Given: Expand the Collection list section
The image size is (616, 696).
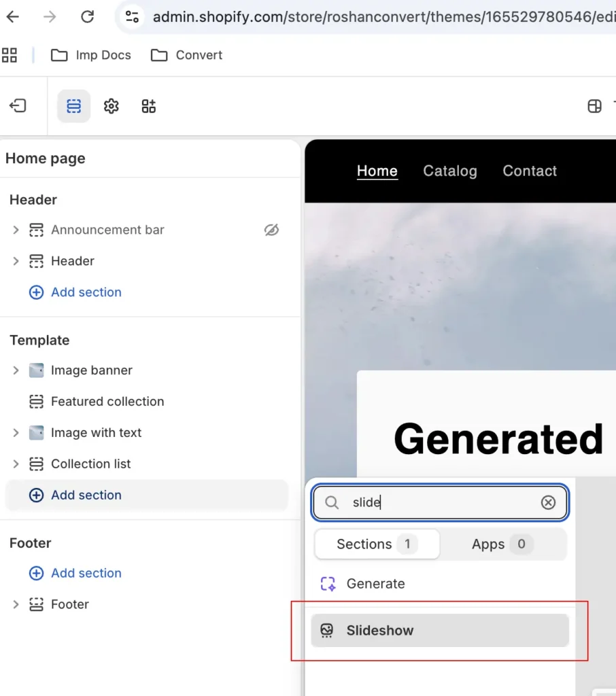Looking at the screenshot, I should pos(16,464).
